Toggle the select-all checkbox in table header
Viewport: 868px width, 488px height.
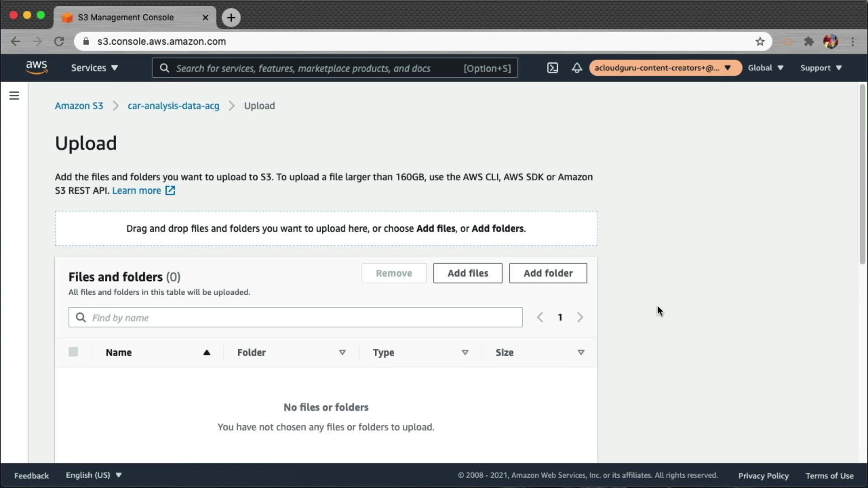click(x=73, y=352)
